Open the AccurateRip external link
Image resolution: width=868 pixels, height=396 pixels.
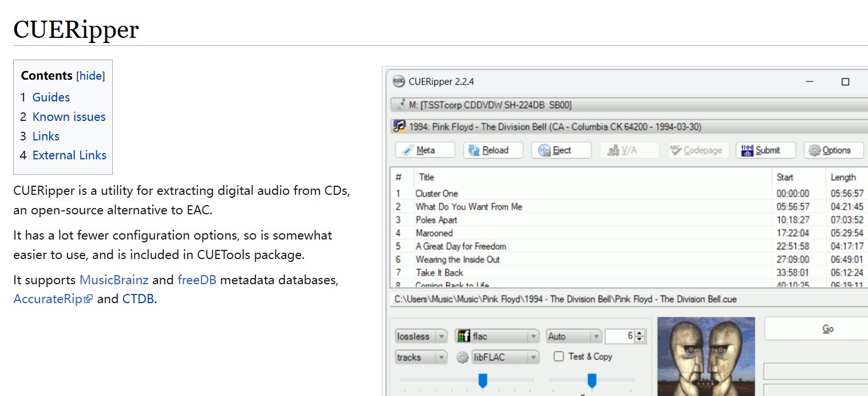pyautogui.click(x=53, y=299)
